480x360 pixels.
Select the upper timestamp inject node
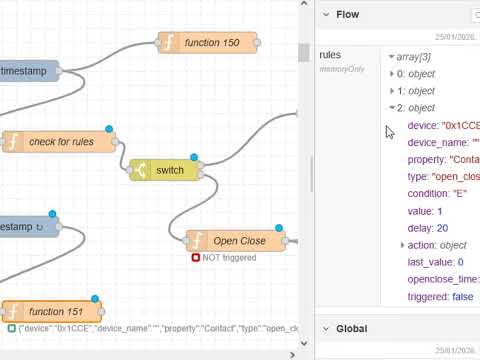pyautogui.click(x=28, y=71)
